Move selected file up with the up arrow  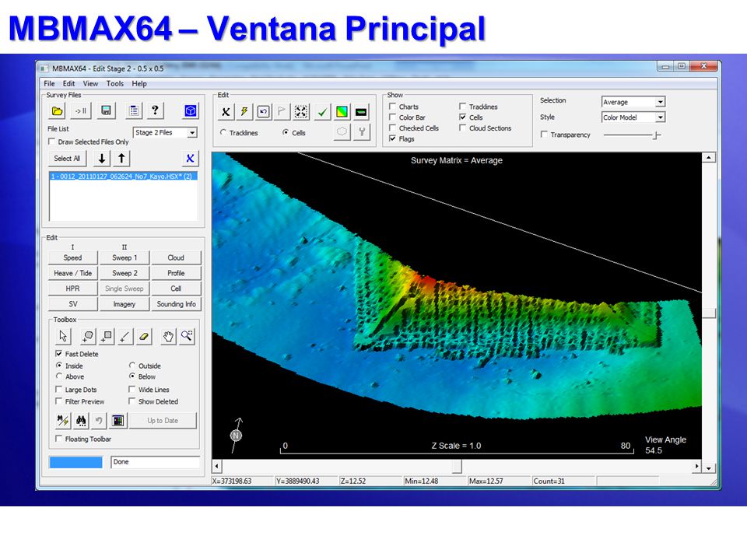coord(121,159)
